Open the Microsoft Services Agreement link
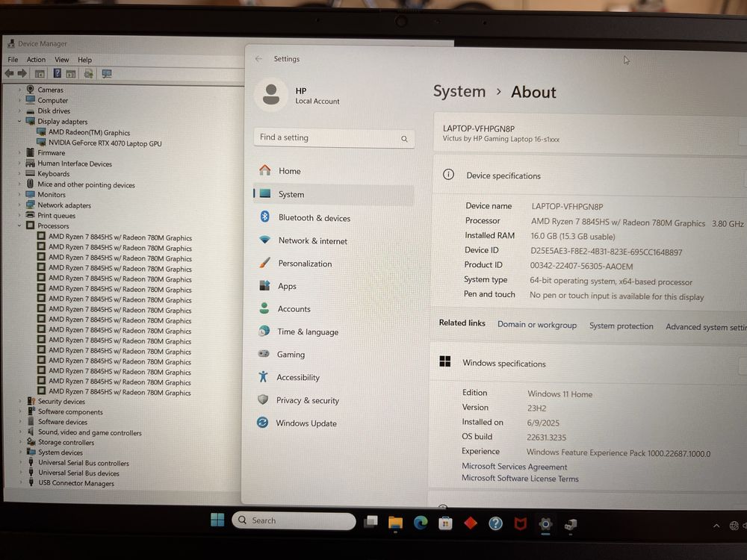Viewport: 747px width, 560px height. click(515, 467)
